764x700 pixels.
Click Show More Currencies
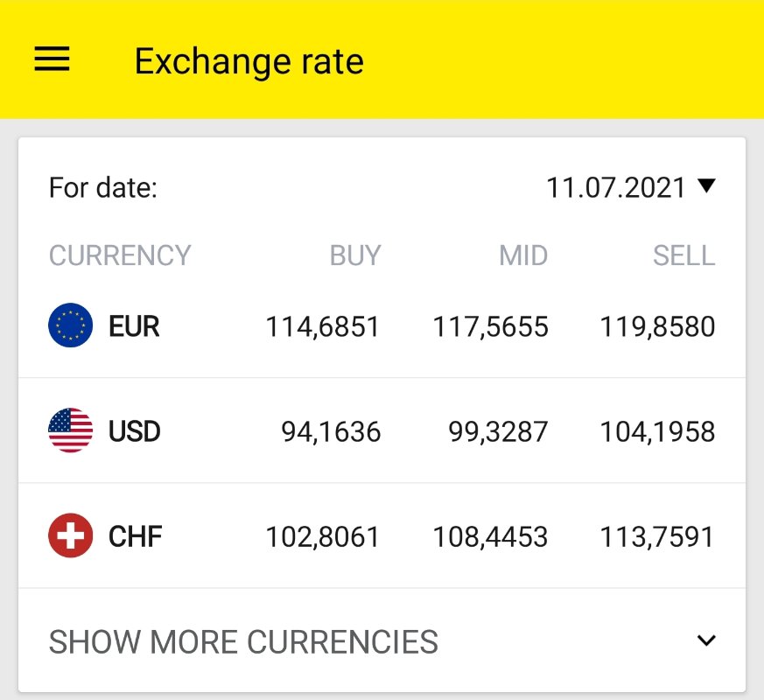[x=243, y=642]
